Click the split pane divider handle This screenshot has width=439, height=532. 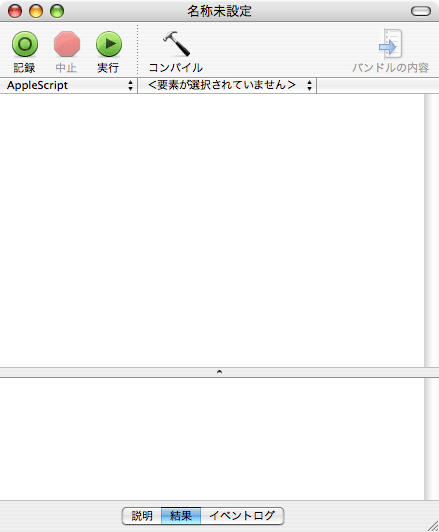[220, 372]
